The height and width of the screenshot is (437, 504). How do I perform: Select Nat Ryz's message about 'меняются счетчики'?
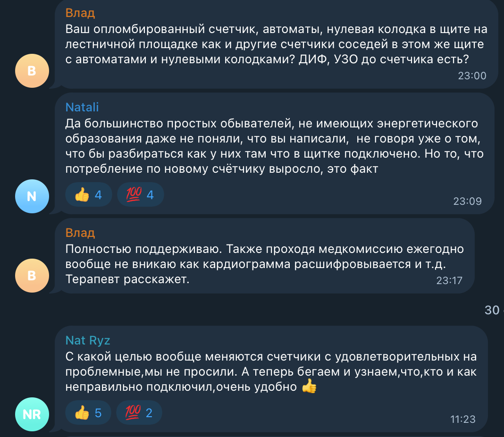[271, 379]
